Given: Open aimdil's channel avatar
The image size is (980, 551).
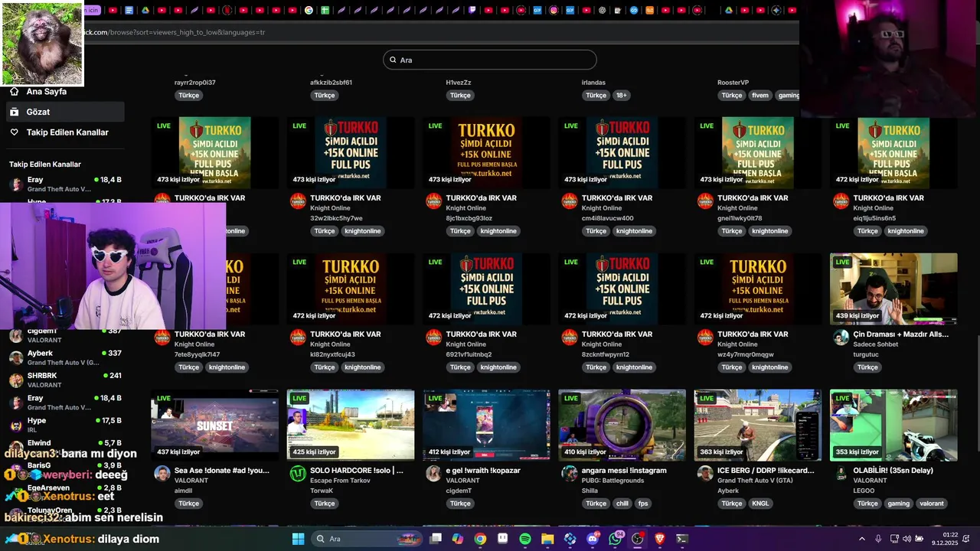Looking at the screenshot, I should click(x=162, y=474).
